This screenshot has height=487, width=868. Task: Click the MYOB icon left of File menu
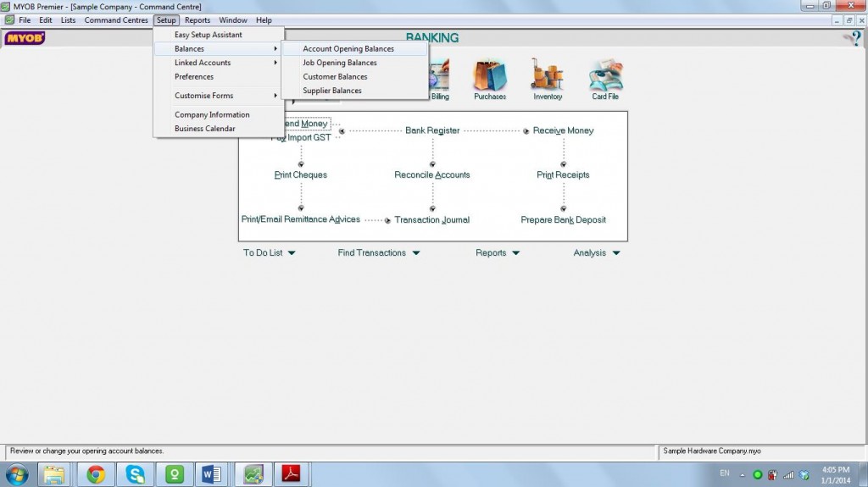9,20
